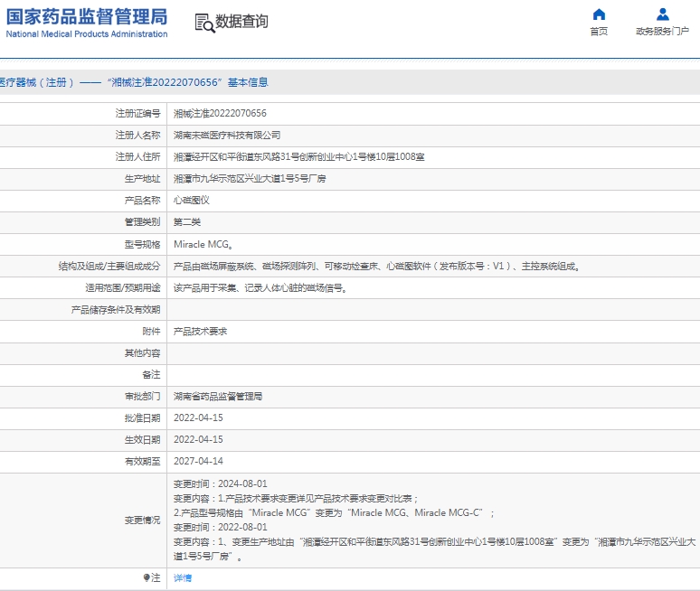The image size is (700, 591).
Task: Click the 适用范围 value 该产品用于采集
Action: 260,288
